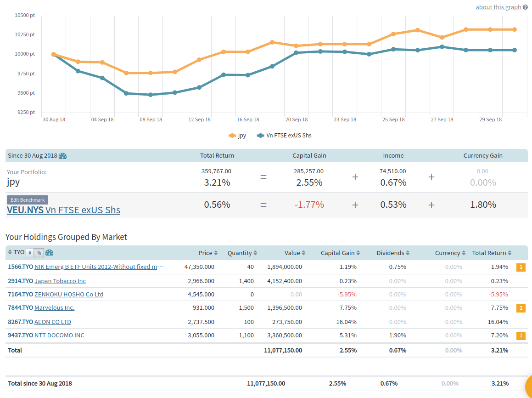Sort by the Capital Gain column header
Screen dimensions: 532x398
[337, 253]
